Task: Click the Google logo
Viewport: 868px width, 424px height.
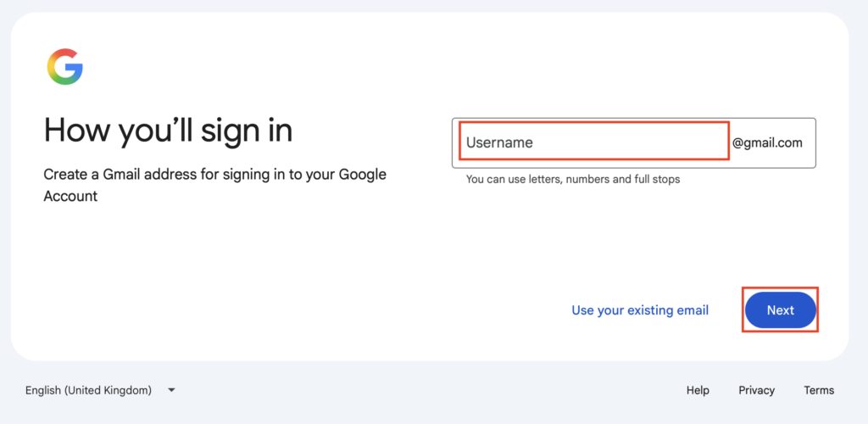Action: pos(64,67)
